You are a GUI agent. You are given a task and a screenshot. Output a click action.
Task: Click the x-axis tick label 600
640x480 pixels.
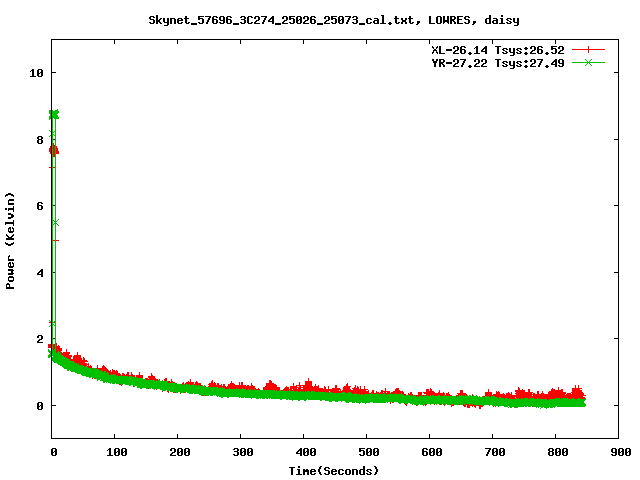click(x=432, y=452)
